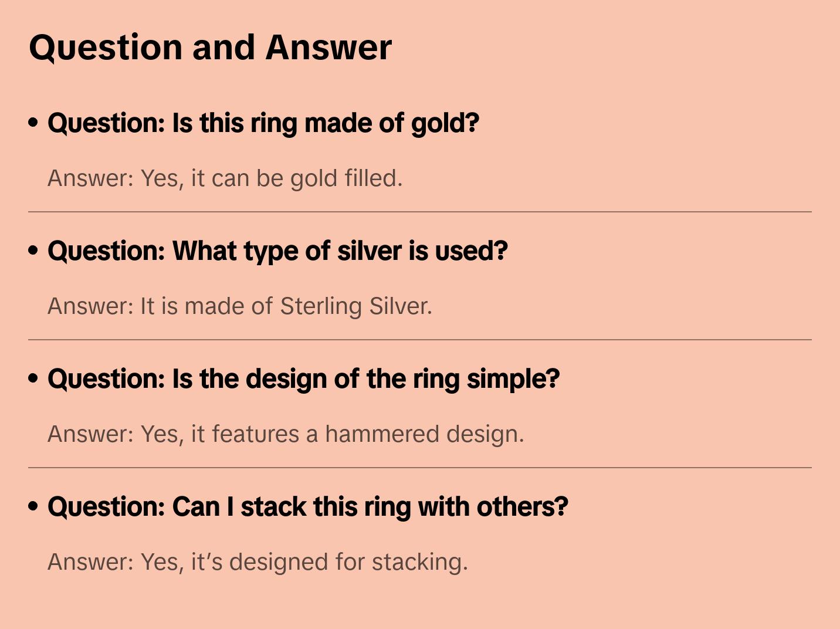Click the divider line below the Sterling Silver answer
Screen dimensions: 840x629
pos(420,340)
